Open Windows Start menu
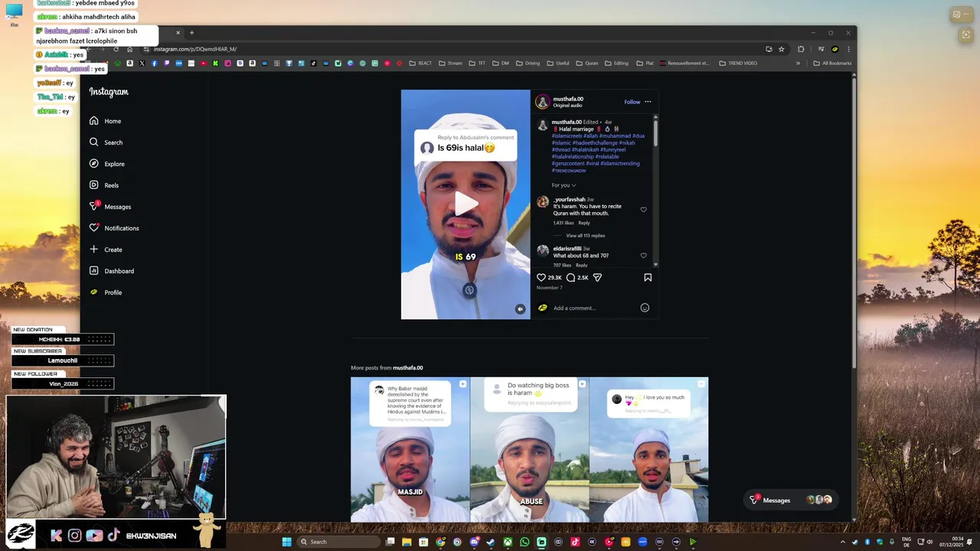The image size is (980, 551). [x=286, y=542]
